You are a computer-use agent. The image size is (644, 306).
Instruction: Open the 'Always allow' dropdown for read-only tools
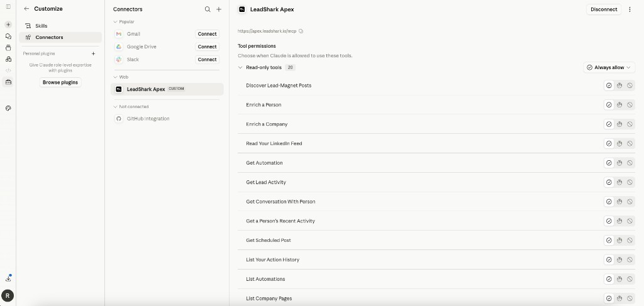click(x=609, y=67)
